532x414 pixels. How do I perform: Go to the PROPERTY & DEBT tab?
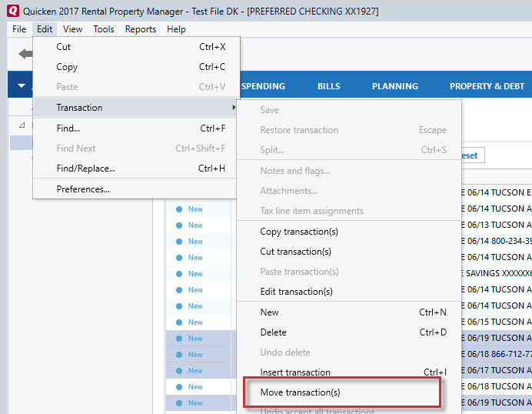pos(487,86)
